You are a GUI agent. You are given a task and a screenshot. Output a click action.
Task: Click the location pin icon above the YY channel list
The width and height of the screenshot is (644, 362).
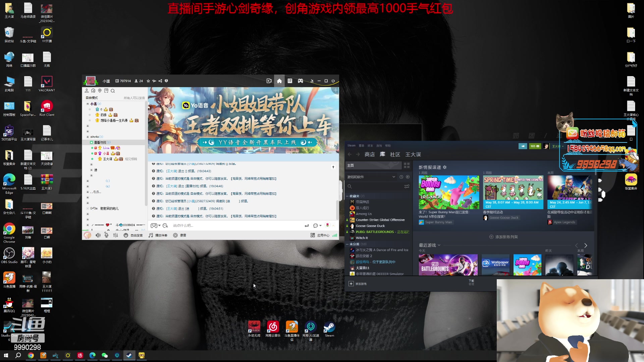[100, 90]
